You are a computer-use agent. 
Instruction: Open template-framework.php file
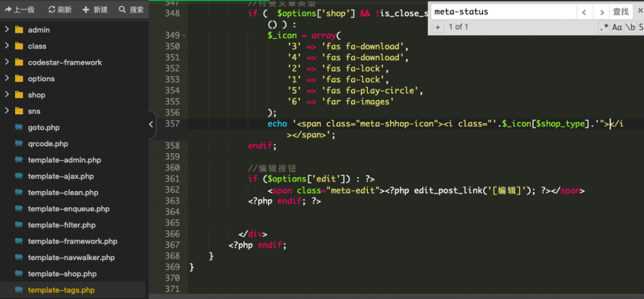coord(73,241)
